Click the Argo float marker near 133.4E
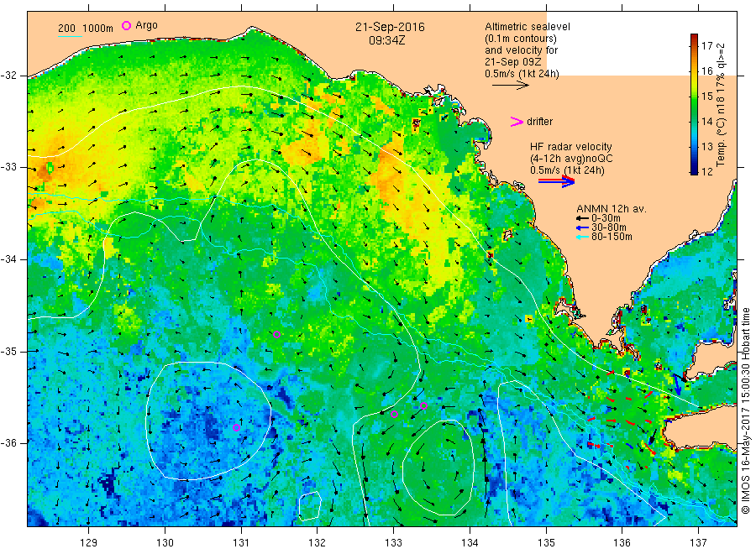 click(424, 405)
